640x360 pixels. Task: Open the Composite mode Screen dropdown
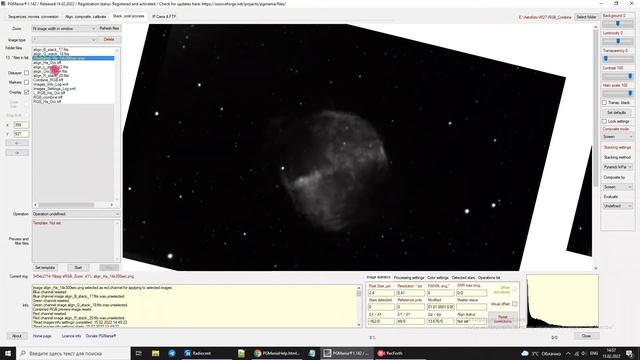pyautogui.click(x=618, y=137)
